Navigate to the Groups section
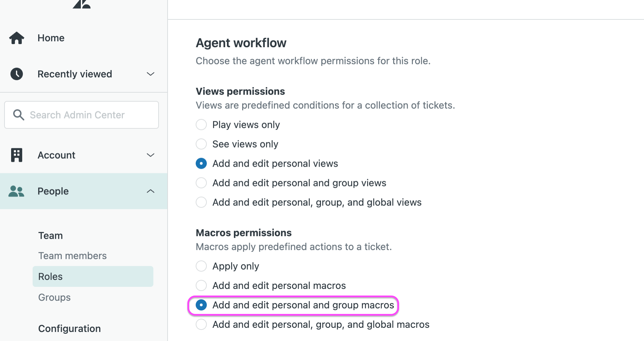Image resolution: width=644 pixels, height=341 pixels. click(x=54, y=297)
